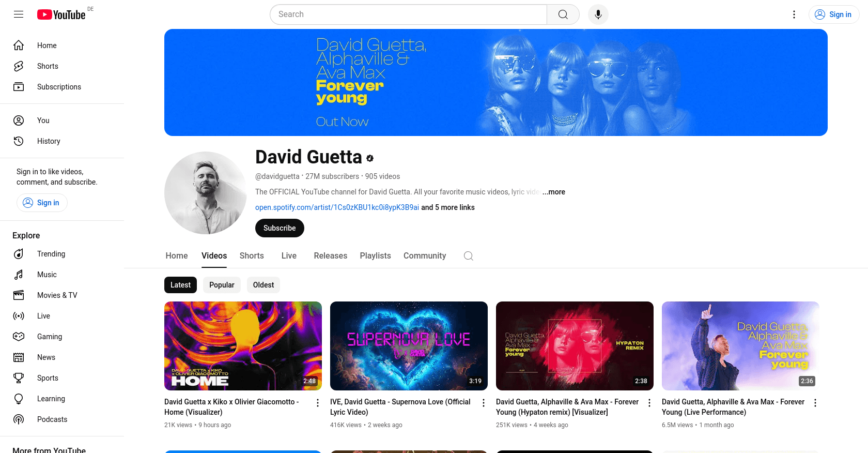Viewport: 868px width, 453px height.
Task: Select the Oldest sort chip
Action: pos(263,285)
